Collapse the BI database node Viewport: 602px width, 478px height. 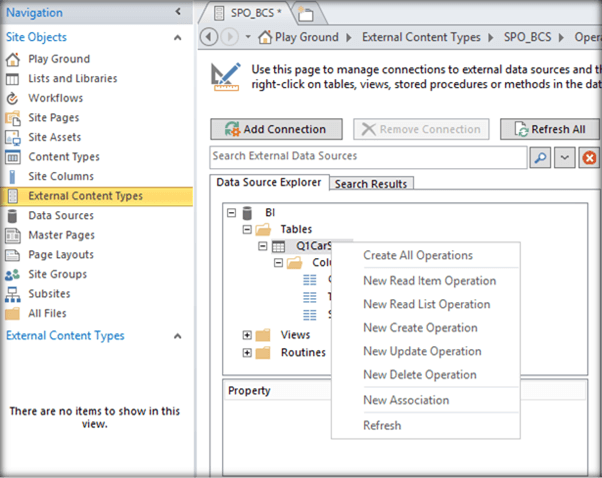point(232,213)
